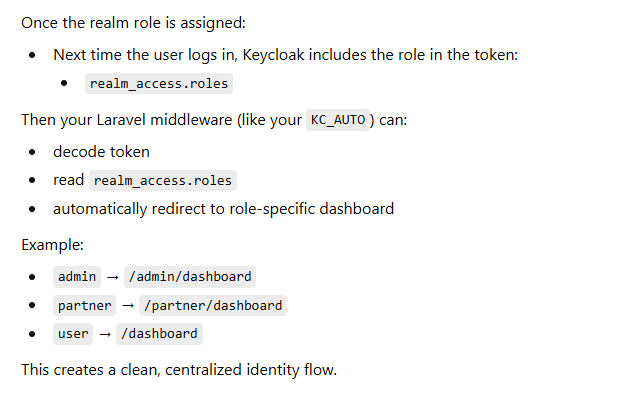This screenshot has width=636, height=401.
Task: Select the realm_access.roles code chip in the sub-bullet
Action: [160, 84]
